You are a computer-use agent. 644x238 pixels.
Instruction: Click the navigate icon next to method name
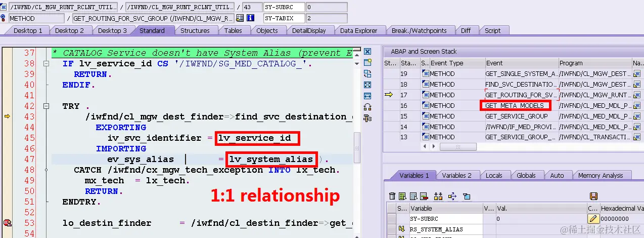coord(240,18)
